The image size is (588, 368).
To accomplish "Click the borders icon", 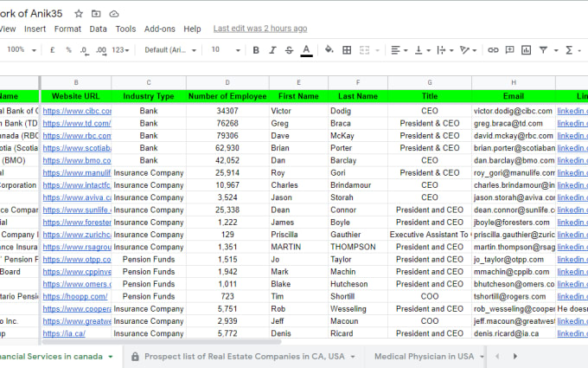I will click(x=347, y=50).
